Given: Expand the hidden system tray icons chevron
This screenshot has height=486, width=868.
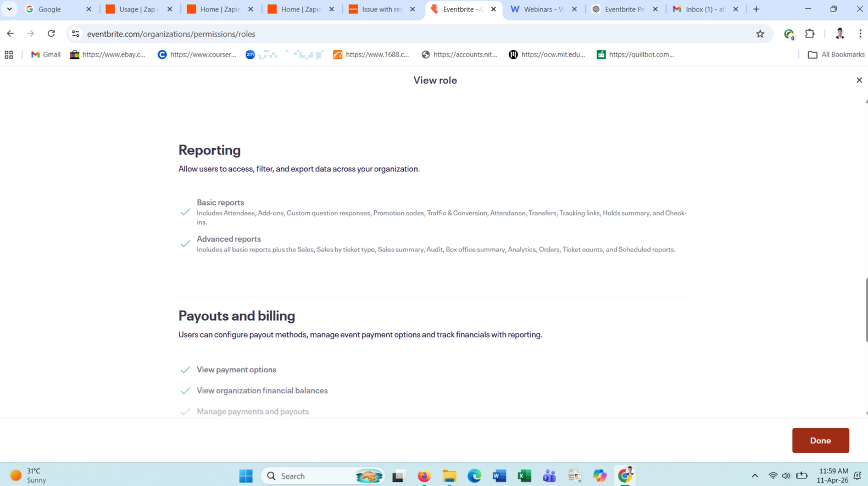Looking at the screenshot, I should [x=754, y=476].
